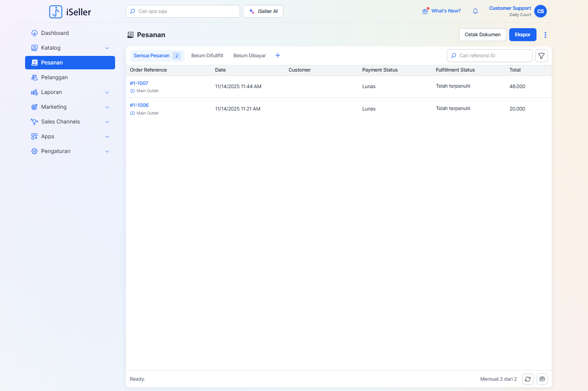Viewport: 588px width, 391px height.
Task: Click the CS profile avatar
Action: 540,11
